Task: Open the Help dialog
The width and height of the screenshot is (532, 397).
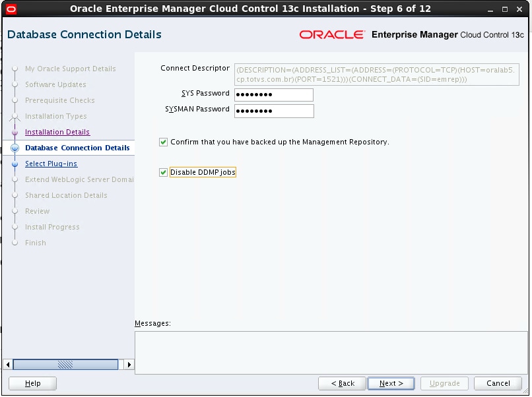Action: click(32, 383)
